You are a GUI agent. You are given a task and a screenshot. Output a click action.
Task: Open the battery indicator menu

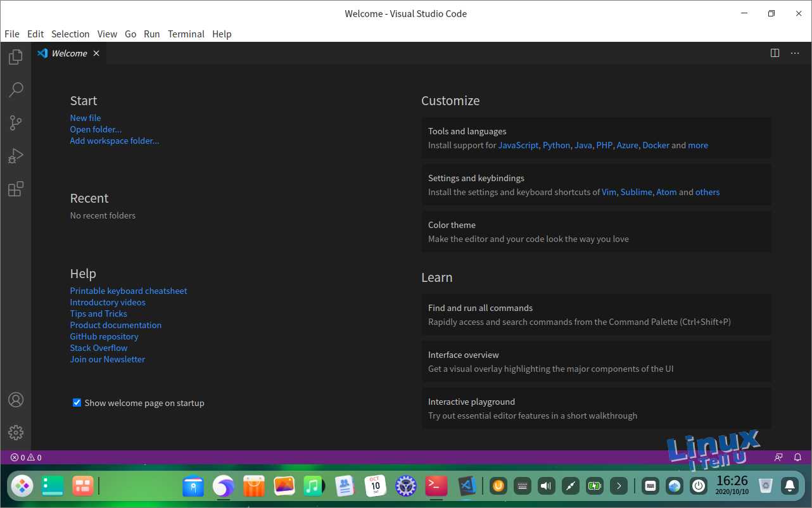coord(594,486)
